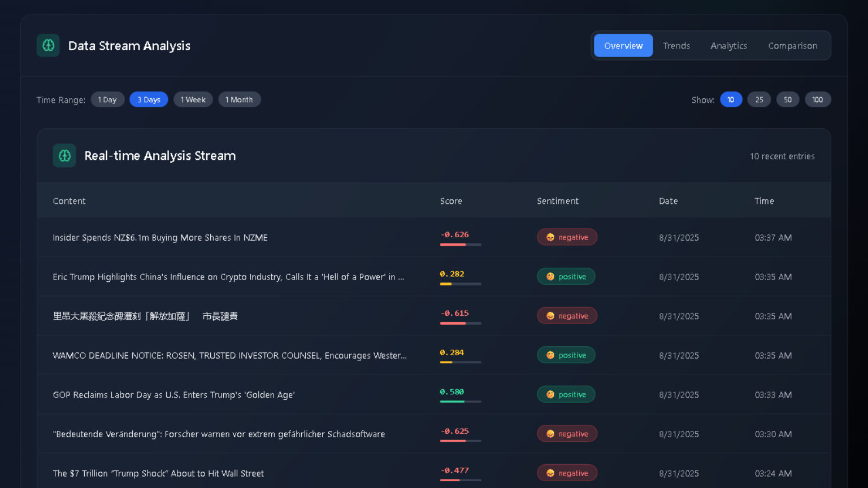Click the 03:24 AM time cell

[x=773, y=473]
